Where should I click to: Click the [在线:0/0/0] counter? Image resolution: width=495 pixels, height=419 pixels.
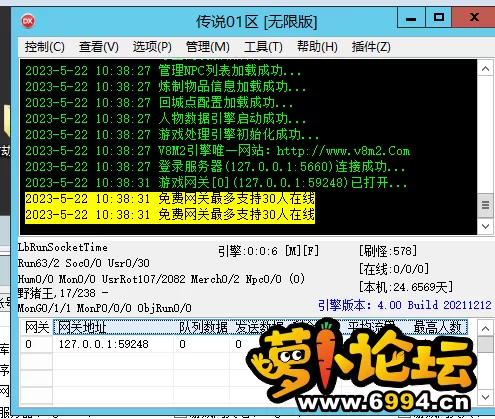(394, 269)
